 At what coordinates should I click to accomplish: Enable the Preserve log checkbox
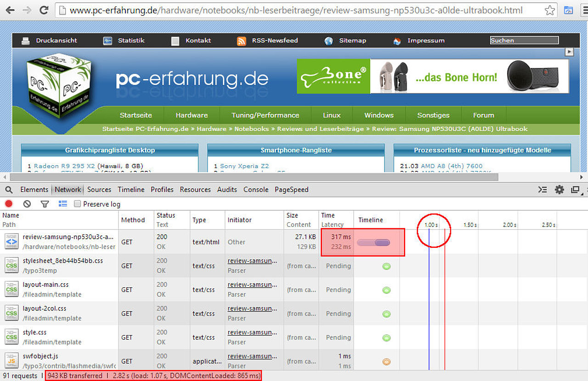78,204
